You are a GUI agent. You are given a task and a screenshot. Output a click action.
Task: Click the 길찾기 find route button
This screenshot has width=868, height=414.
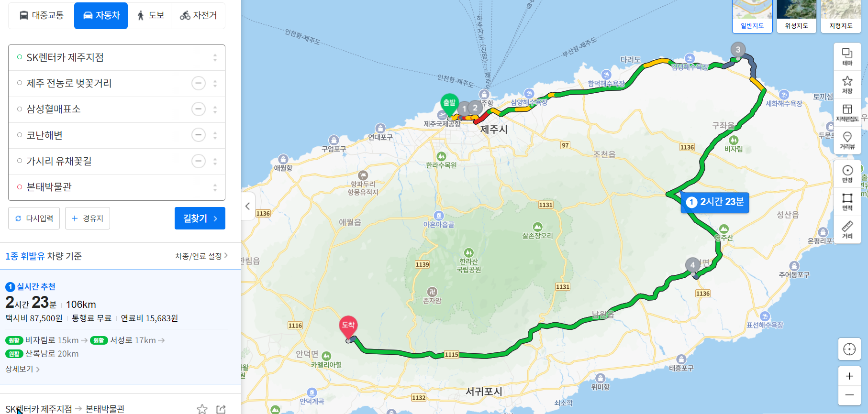click(x=200, y=218)
